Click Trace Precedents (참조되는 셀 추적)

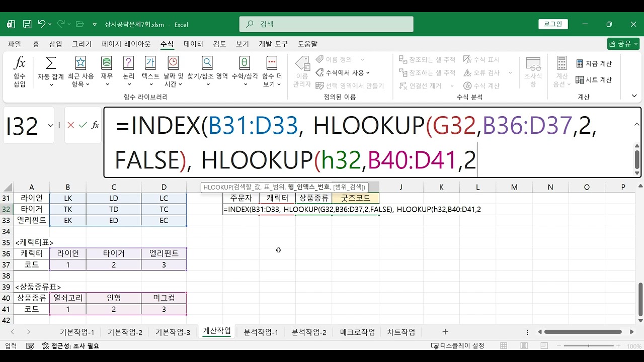[x=427, y=59]
